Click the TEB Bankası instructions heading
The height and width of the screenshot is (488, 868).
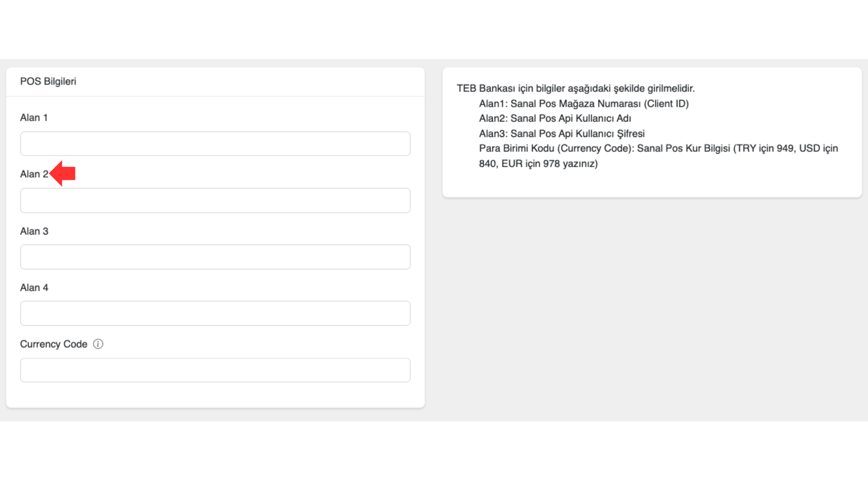click(575, 89)
